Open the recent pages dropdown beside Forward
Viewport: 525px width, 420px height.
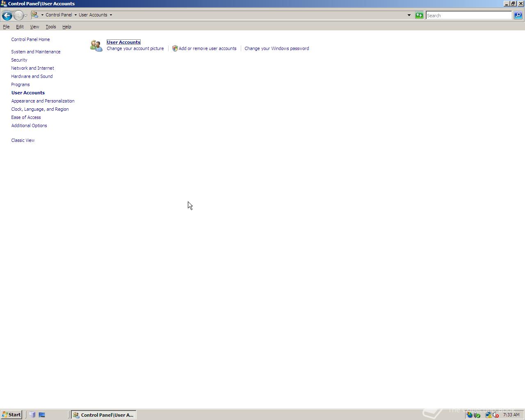[26, 16]
